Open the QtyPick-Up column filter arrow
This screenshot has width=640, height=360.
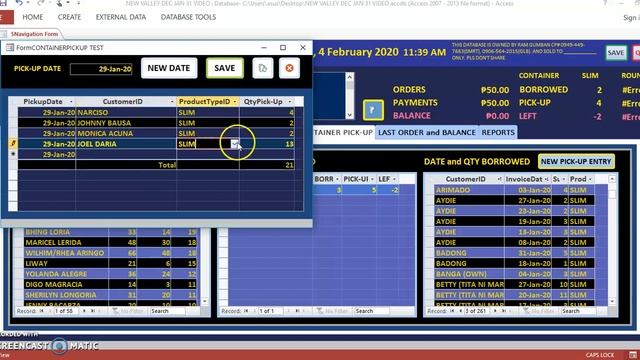[290, 102]
